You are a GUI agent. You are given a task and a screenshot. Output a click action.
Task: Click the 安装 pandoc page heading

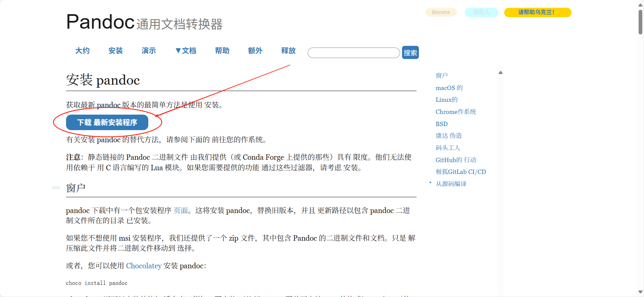(103, 80)
